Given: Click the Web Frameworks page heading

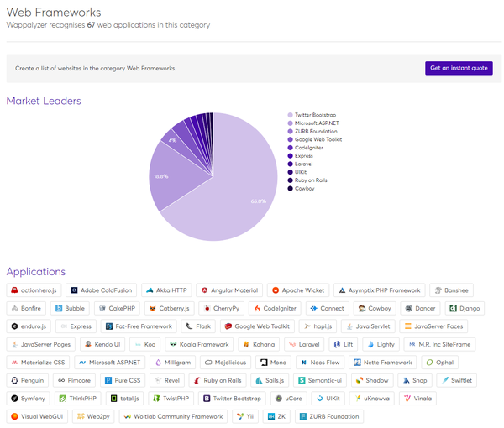Looking at the screenshot, I should 54,13.
